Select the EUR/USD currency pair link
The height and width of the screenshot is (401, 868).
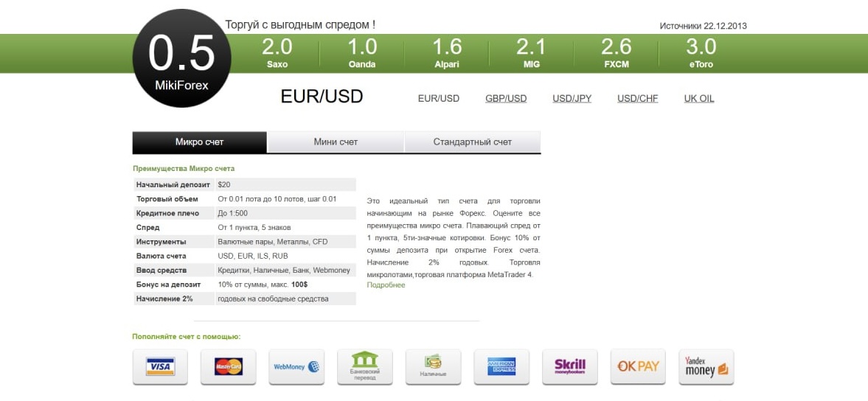pyautogui.click(x=439, y=99)
